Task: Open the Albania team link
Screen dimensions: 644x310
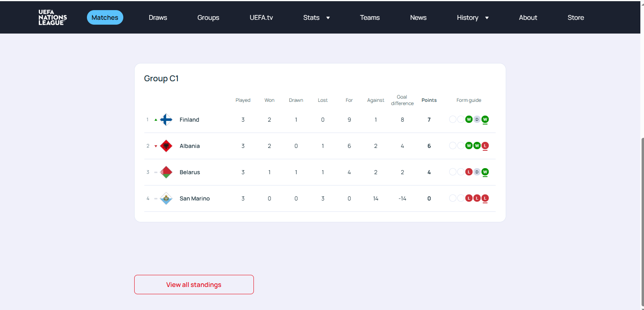Action: point(190,146)
